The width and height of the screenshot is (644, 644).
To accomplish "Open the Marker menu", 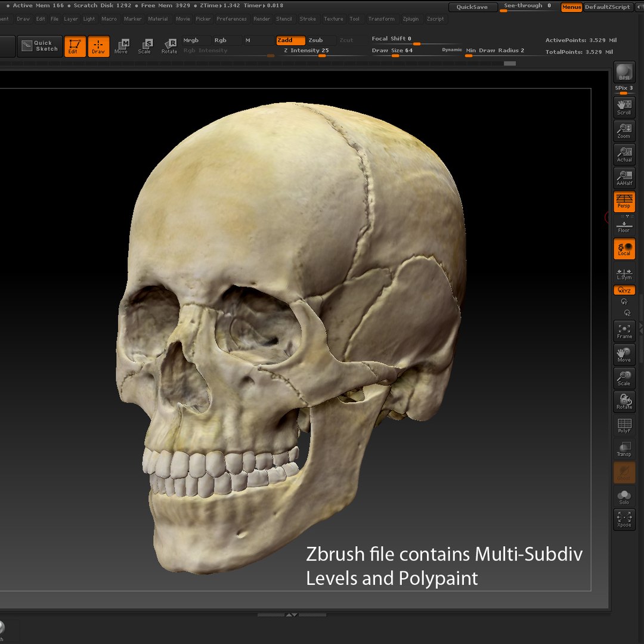I will [132, 19].
